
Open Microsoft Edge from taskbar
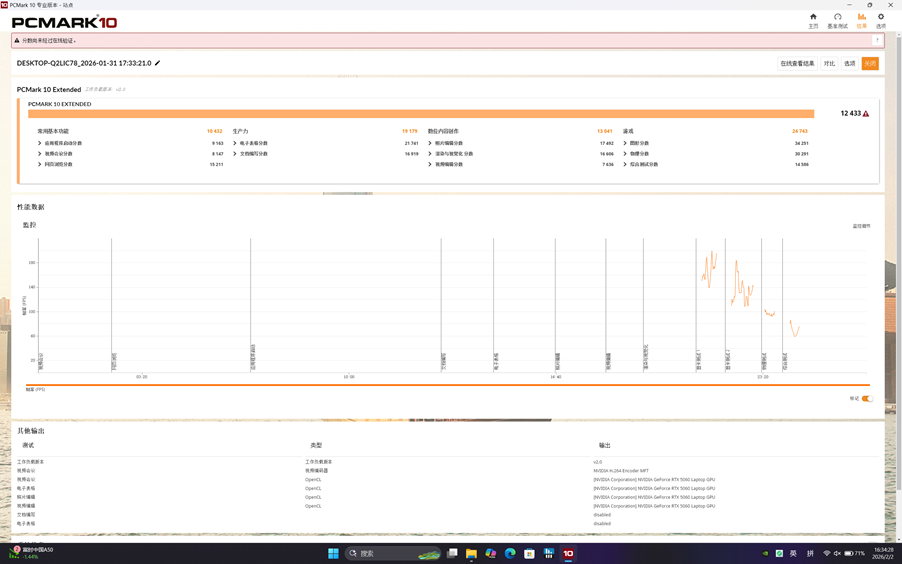510,553
